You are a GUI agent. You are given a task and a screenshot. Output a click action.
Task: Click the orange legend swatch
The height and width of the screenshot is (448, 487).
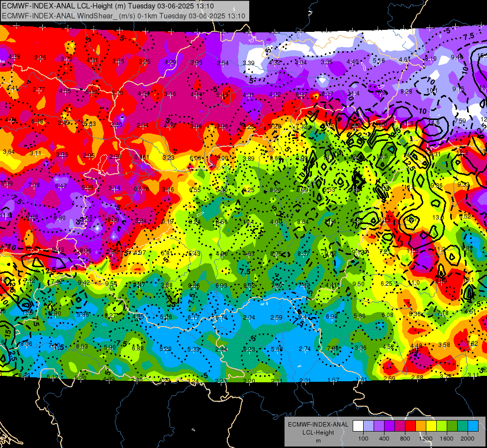point(421,426)
